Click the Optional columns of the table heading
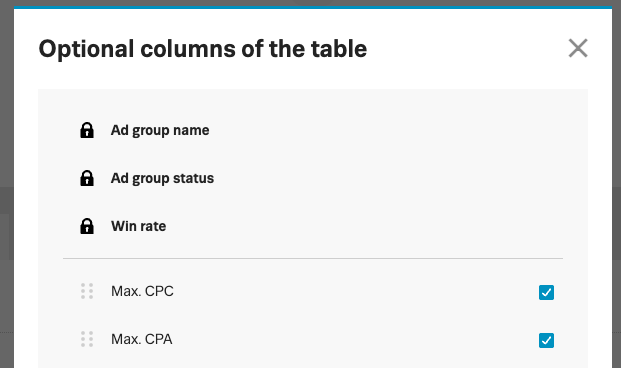621x368 pixels. pyautogui.click(x=203, y=49)
